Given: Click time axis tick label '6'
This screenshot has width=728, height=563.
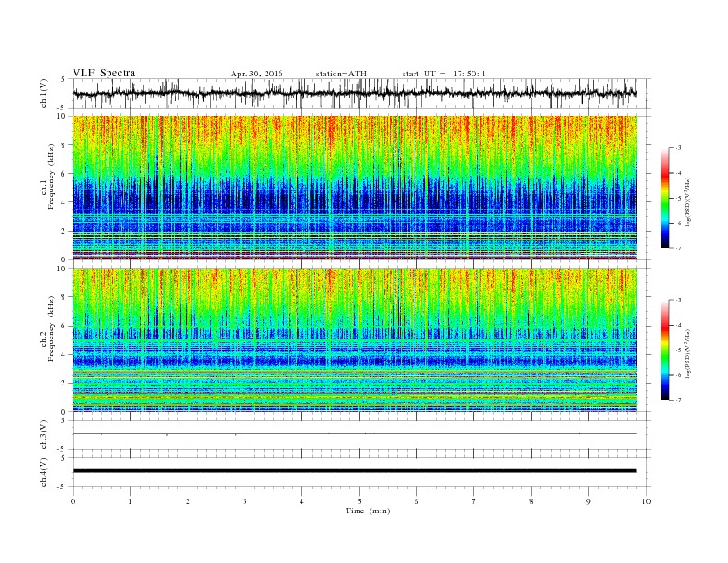Looking at the screenshot, I should pyautogui.click(x=416, y=501).
